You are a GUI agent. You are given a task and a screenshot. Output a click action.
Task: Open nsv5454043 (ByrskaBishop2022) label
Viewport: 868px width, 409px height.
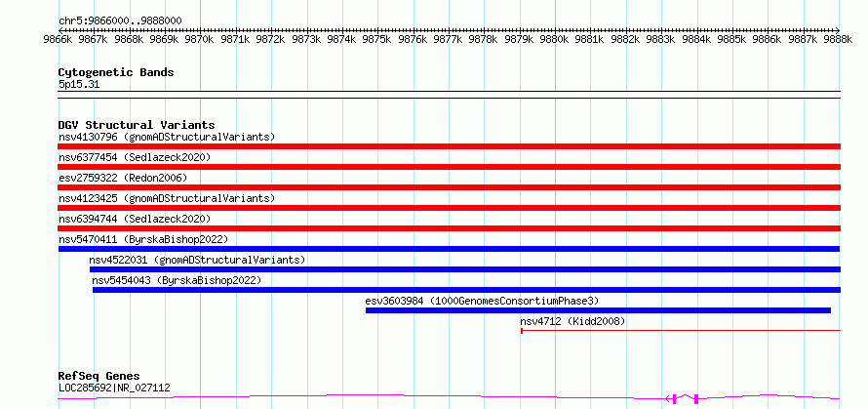[x=177, y=280]
